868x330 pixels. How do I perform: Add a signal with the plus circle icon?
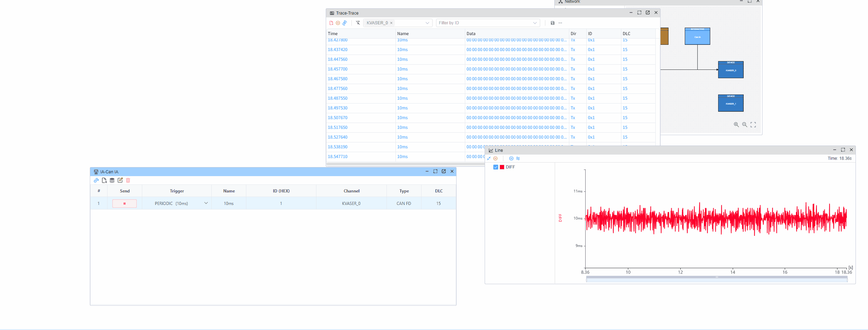(511, 158)
